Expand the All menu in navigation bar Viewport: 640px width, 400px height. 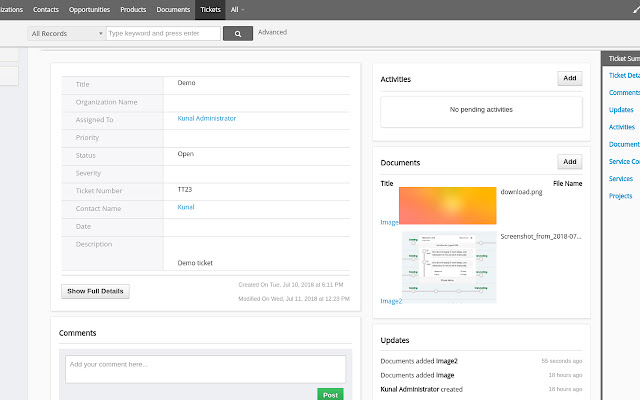point(237,9)
